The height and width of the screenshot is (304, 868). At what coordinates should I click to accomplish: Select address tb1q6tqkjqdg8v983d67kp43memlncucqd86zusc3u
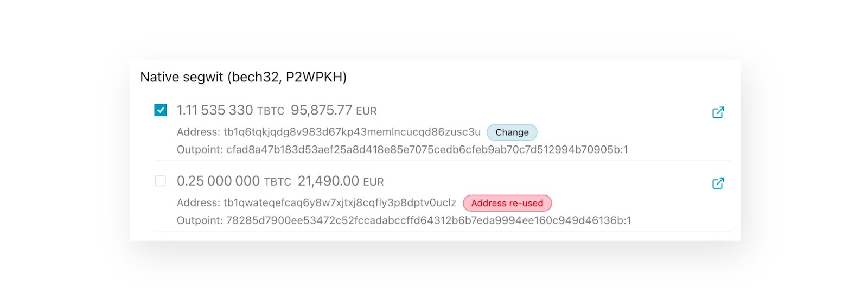tap(352, 132)
